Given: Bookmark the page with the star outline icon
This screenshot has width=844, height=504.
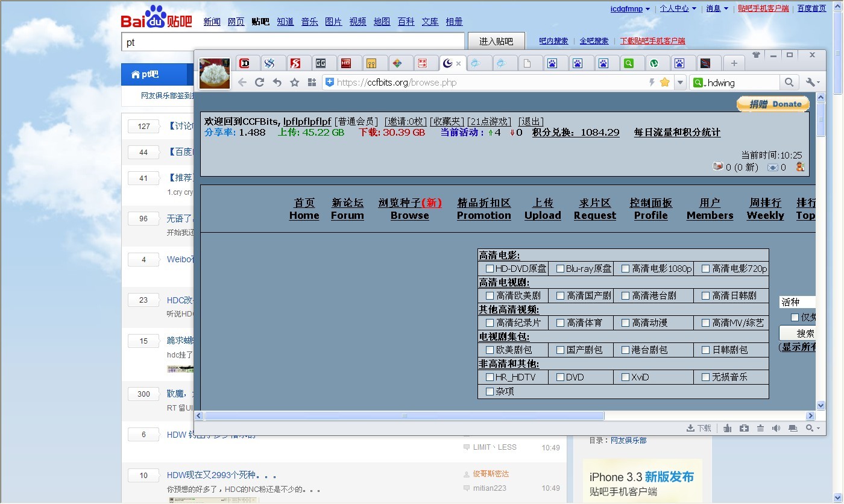Looking at the screenshot, I should (294, 83).
